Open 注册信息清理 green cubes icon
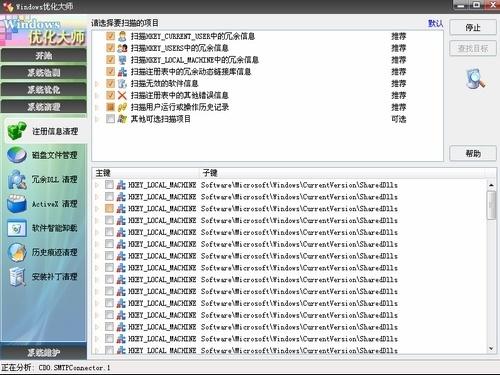The width and height of the screenshot is (500, 375). tap(17, 131)
